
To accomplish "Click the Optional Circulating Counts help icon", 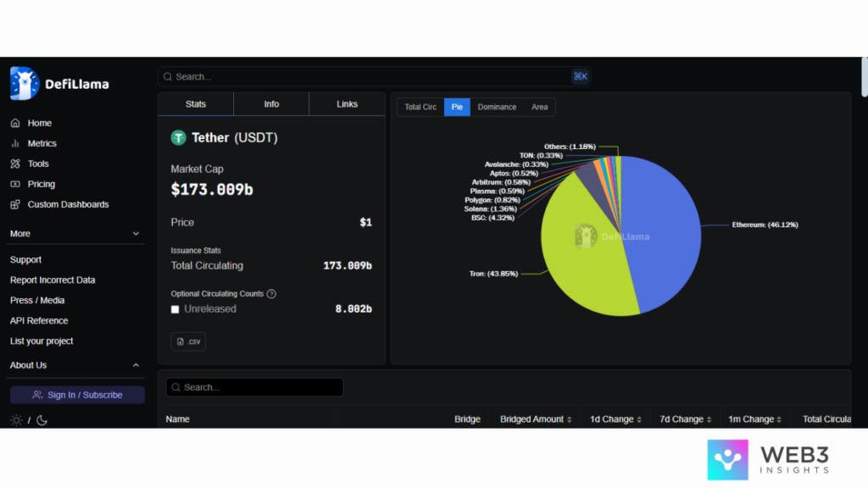I will (271, 294).
